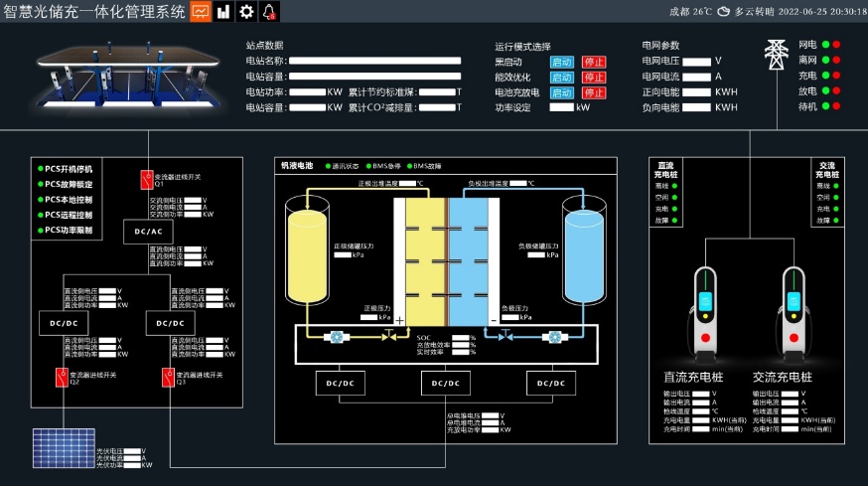The image size is (868, 486).
Task: Select the DC/AC converter block
Action: pos(148,232)
